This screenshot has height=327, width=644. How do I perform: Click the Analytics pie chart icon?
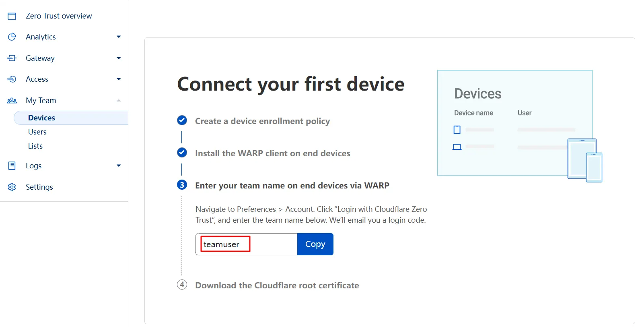(x=12, y=37)
